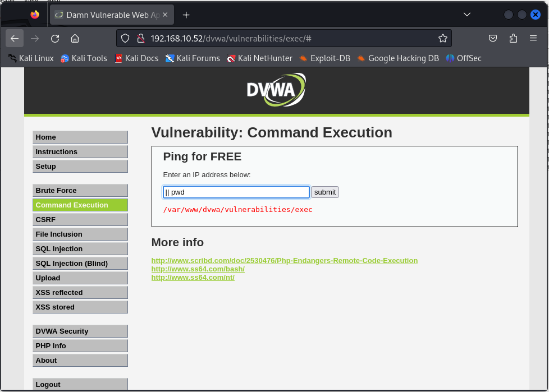This screenshot has width=549, height=392.
Task: Click the submit button
Action: pyautogui.click(x=325, y=192)
